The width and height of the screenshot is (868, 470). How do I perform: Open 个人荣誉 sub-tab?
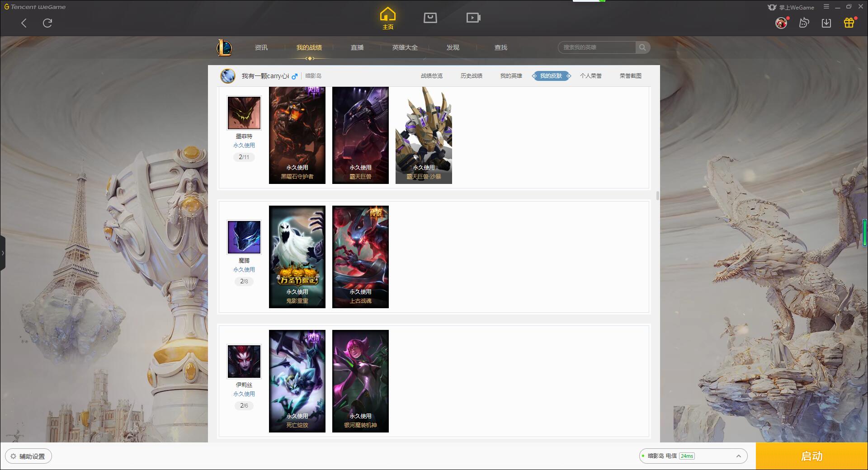click(x=591, y=76)
